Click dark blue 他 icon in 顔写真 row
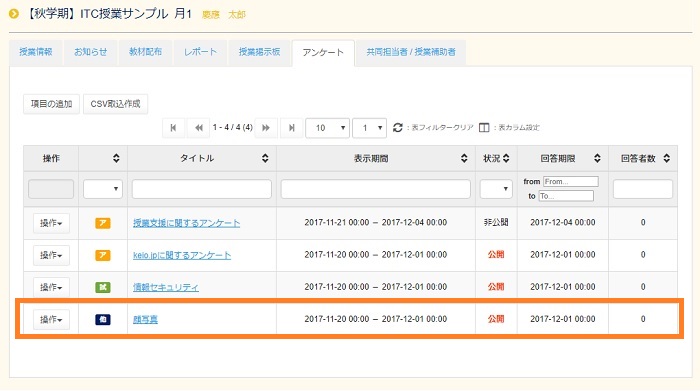The image size is (700, 391). pyautogui.click(x=103, y=319)
